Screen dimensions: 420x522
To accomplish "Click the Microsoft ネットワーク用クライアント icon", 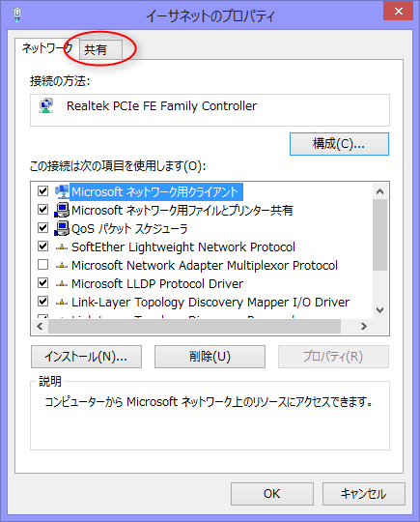I will [62, 191].
